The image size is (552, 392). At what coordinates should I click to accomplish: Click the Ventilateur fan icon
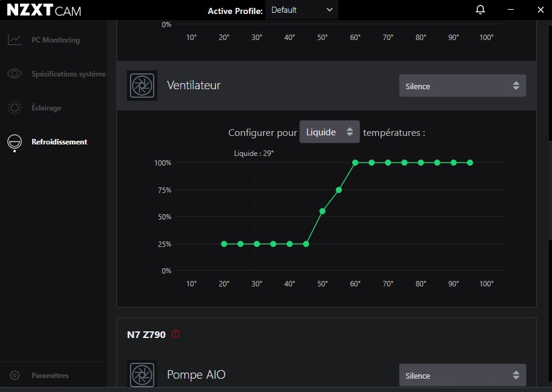pos(142,86)
